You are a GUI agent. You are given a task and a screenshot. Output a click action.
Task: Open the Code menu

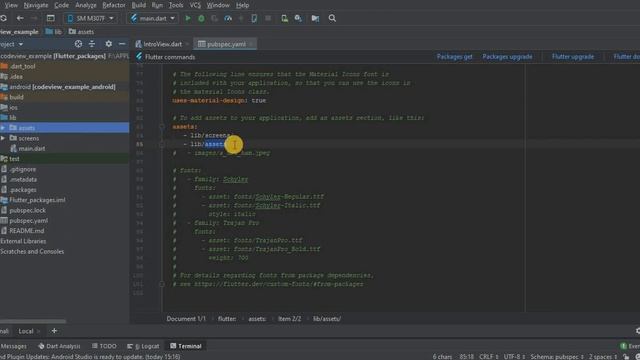pyautogui.click(x=61, y=5)
